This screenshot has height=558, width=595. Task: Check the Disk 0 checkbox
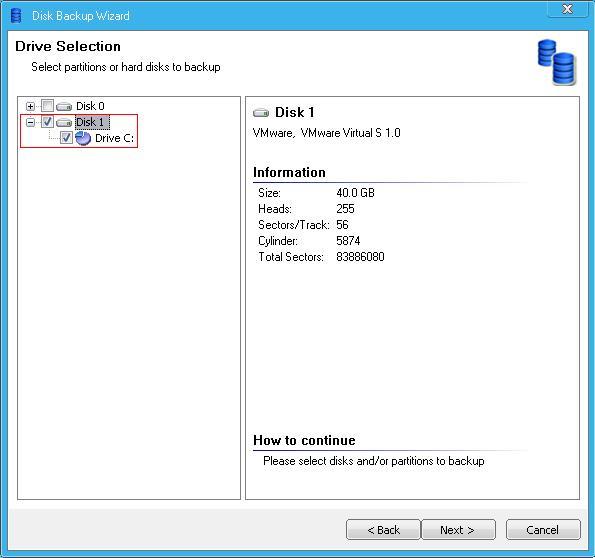(47, 106)
